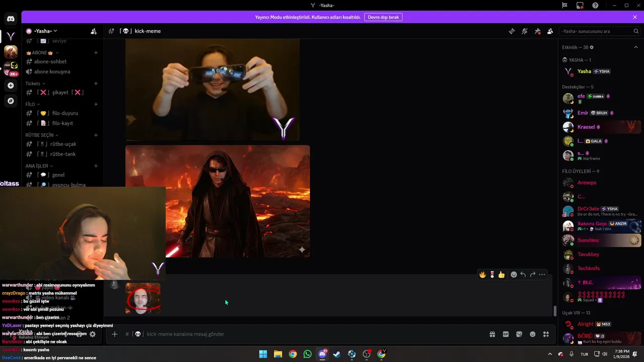Dismiss the streamer mode purple banner
Image resolution: width=644 pixels, height=362 pixels.
635,17
